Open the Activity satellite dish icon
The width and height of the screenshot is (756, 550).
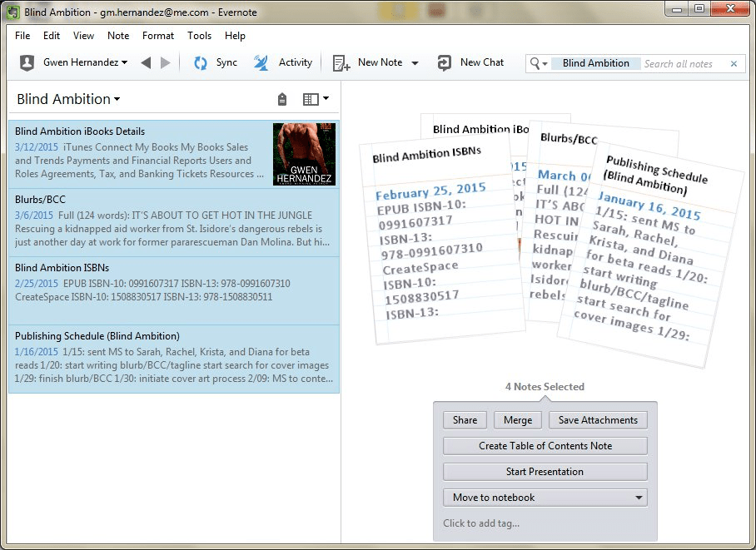(261, 62)
